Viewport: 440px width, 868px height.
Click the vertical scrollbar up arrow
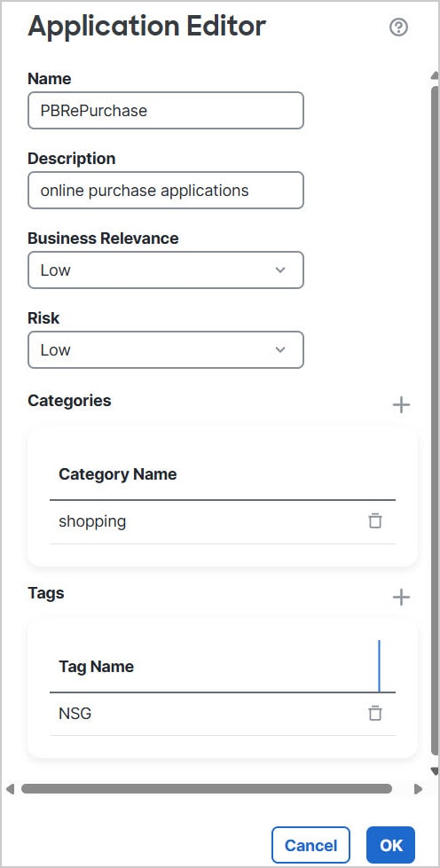point(435,76)
